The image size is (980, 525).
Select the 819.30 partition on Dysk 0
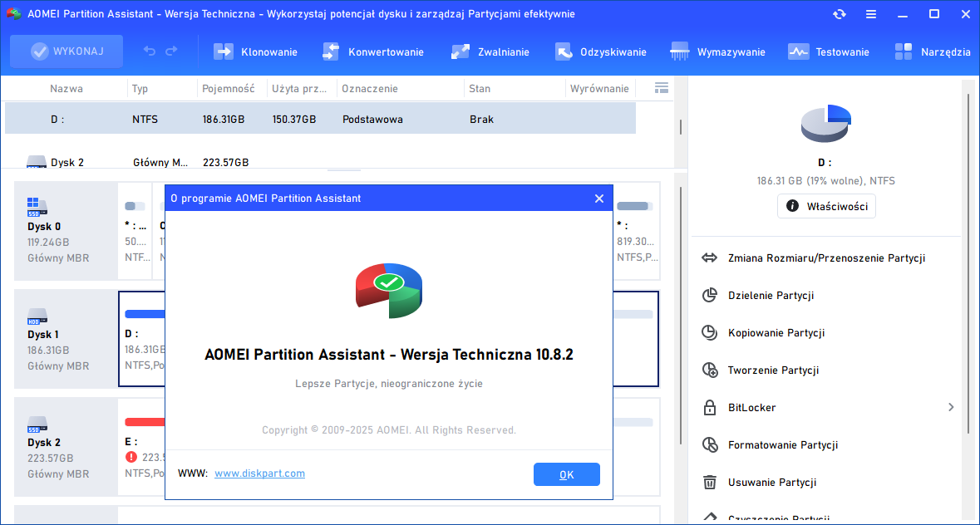(x=636, y=231)
